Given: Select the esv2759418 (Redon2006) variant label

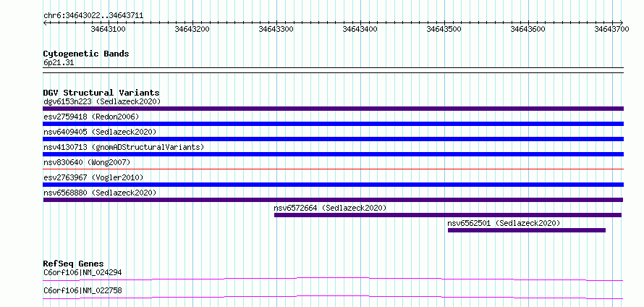Looking at the screenshot, I should click(x=91, y=117).
